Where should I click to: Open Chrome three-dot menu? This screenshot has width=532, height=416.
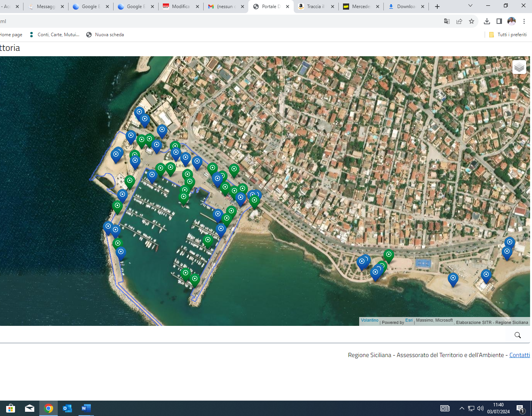coord(524,21)
